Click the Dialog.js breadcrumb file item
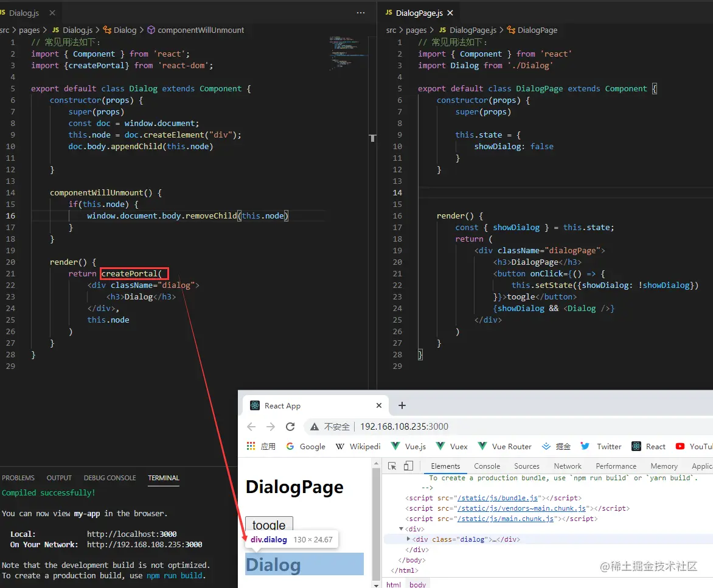 72,30
